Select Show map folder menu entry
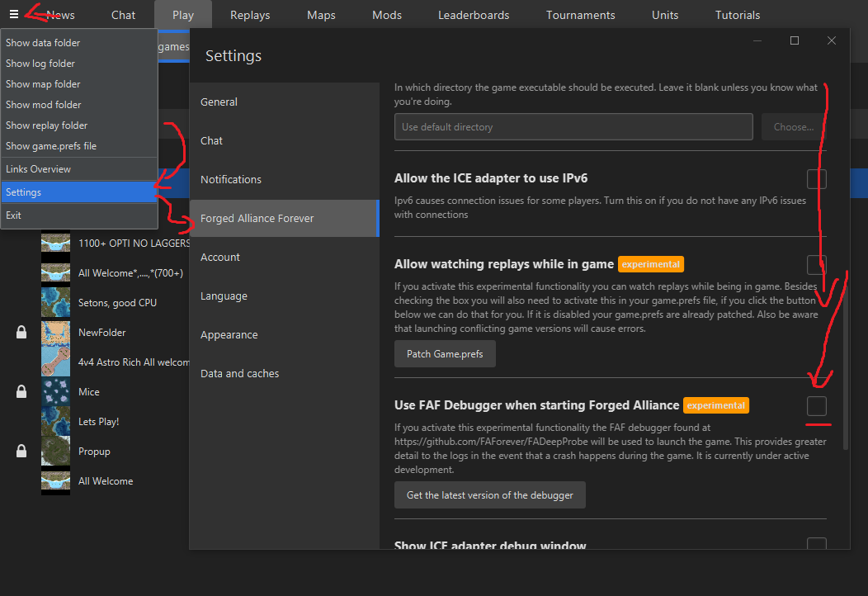Image resolution: width=868 pixels, height=596 pixels. tap(79, 84)
